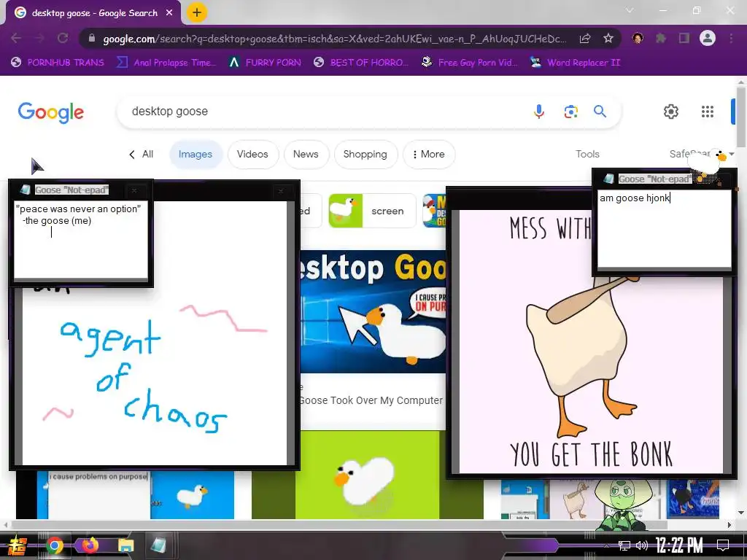
Task: Open the Desktop Goose video thumbnail
Action: 373,311
